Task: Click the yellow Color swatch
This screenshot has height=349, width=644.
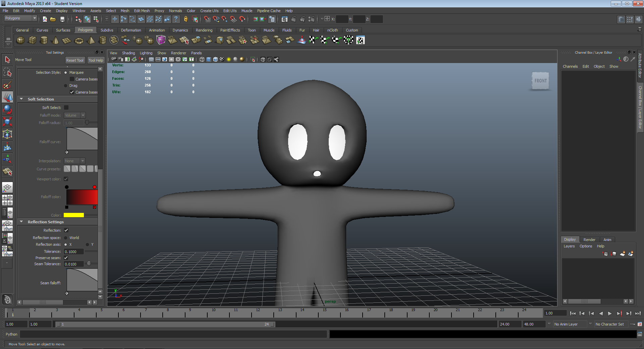Action: click(74, 215)
